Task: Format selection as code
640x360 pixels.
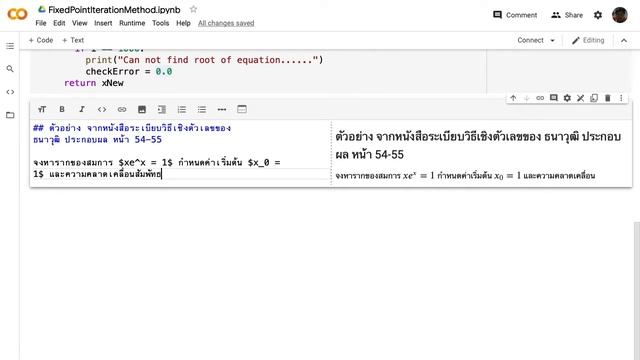Action: [x=102, y=109]
